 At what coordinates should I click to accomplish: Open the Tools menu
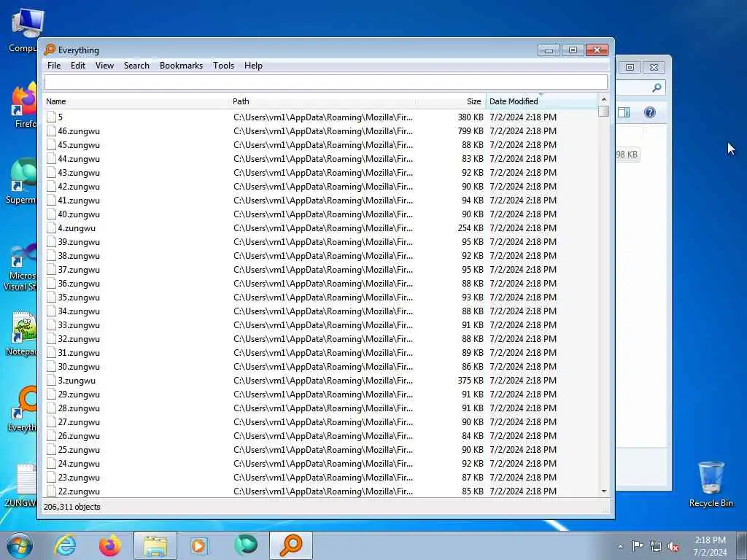coord(223,66)
